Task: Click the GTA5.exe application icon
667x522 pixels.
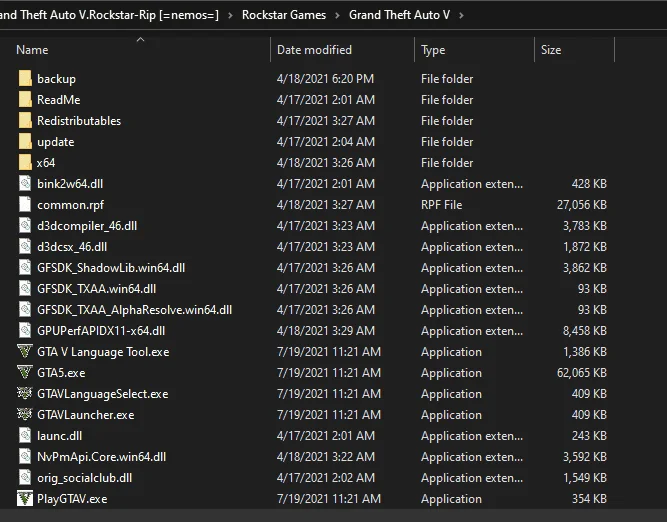Action: [x=25, y=372]
